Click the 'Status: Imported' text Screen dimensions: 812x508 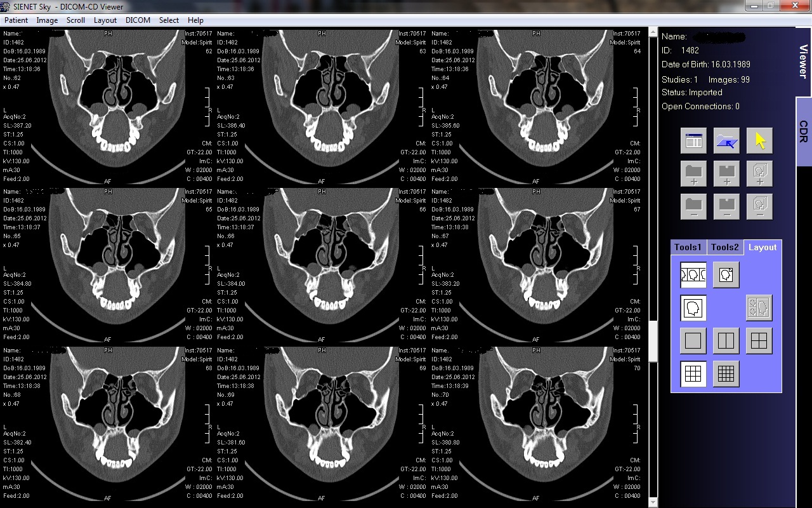(x=692, y=92)
